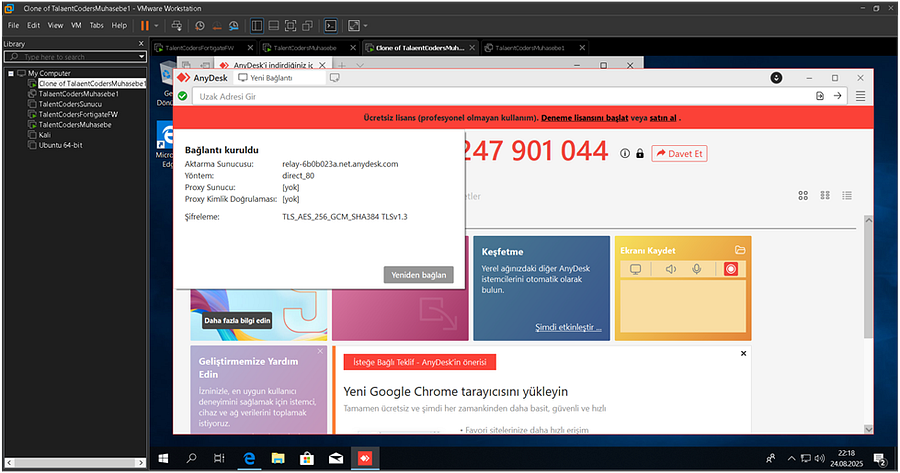Open the VMware snapshot manager
Image resolution: width=900 pixels, height=473 pixels.
click(234, 26)
